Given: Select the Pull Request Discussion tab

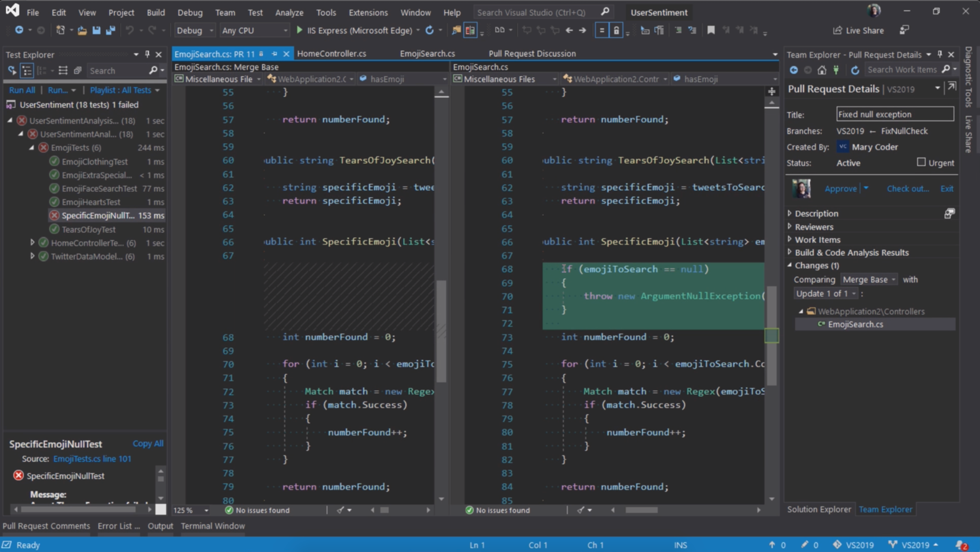Looking at the screenshot, I should coord(531,53).
